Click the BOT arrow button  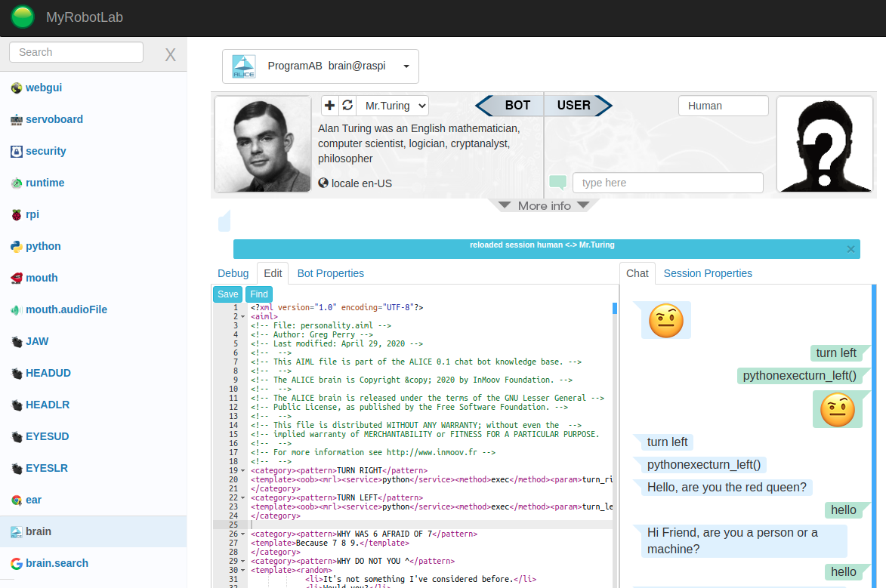point(510,106)
